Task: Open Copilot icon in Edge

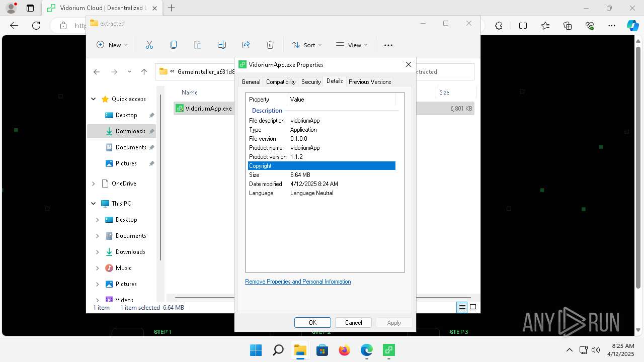Action: coord(632,26)
